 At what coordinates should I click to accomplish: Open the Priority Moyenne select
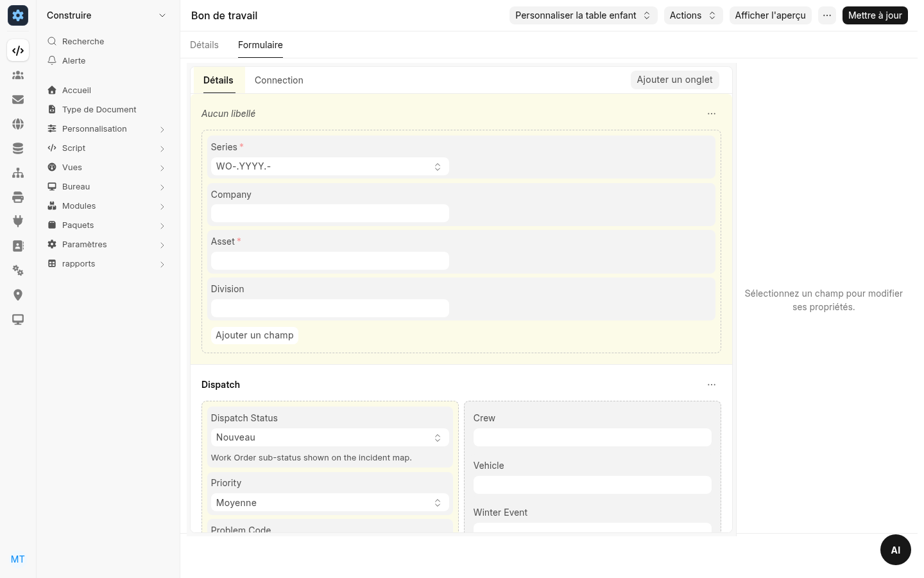click(x=330, y=503)
